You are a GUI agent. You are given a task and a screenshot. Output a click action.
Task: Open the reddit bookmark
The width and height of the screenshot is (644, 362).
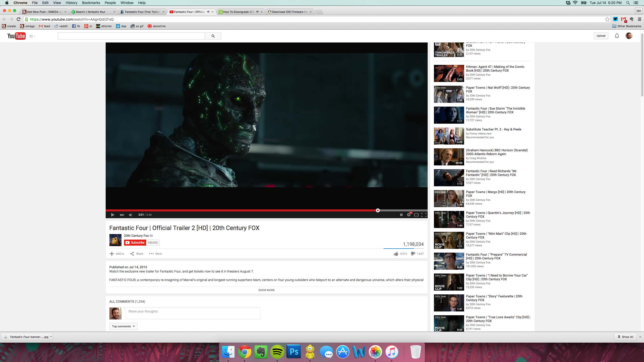pos(61,26)
